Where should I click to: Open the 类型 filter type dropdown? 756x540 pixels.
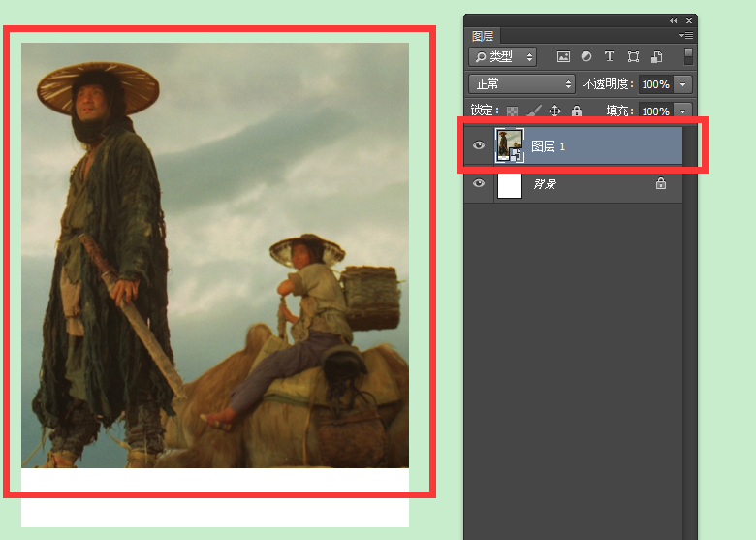click(502, 57)
